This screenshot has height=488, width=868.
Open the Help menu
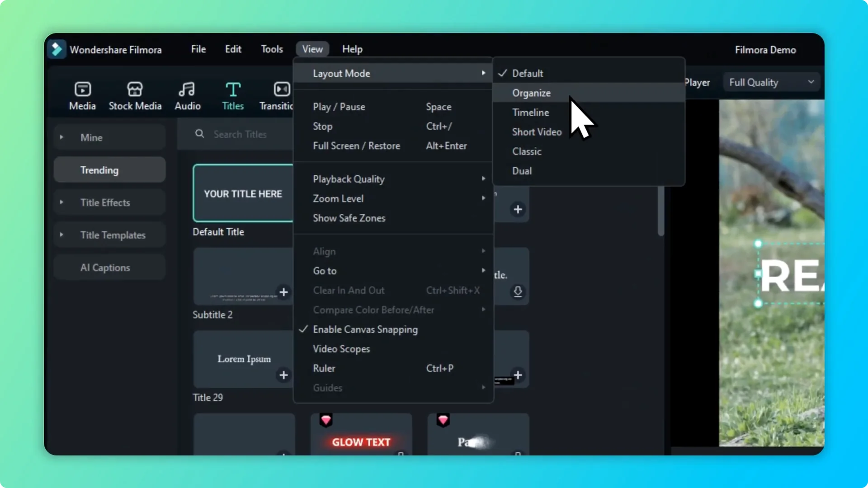pyautogui.click(x=352, y=49)
